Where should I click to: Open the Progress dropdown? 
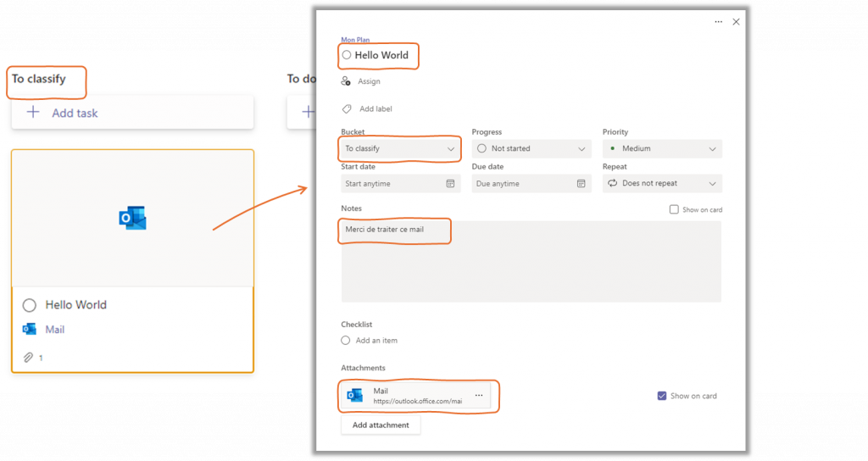[531, 149]
